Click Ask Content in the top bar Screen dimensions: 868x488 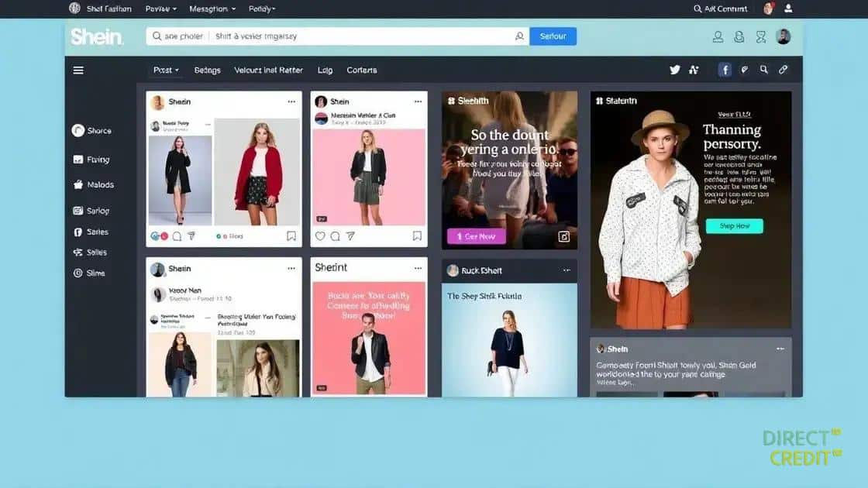[721, 9]
